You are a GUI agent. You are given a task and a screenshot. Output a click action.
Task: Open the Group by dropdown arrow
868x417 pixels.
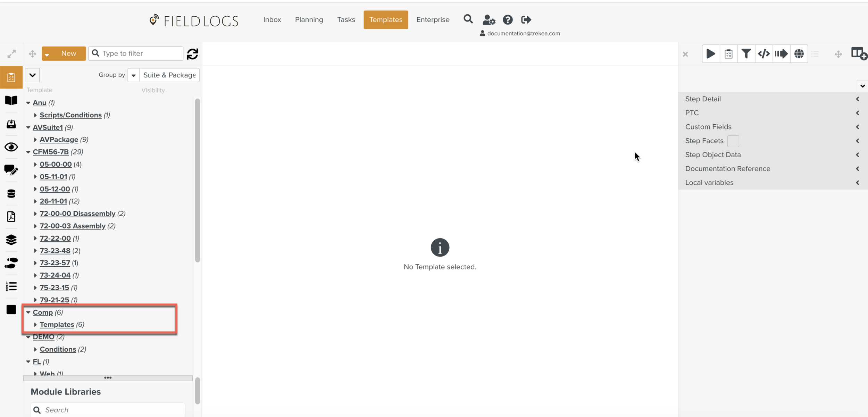click(x=134, y=75)
